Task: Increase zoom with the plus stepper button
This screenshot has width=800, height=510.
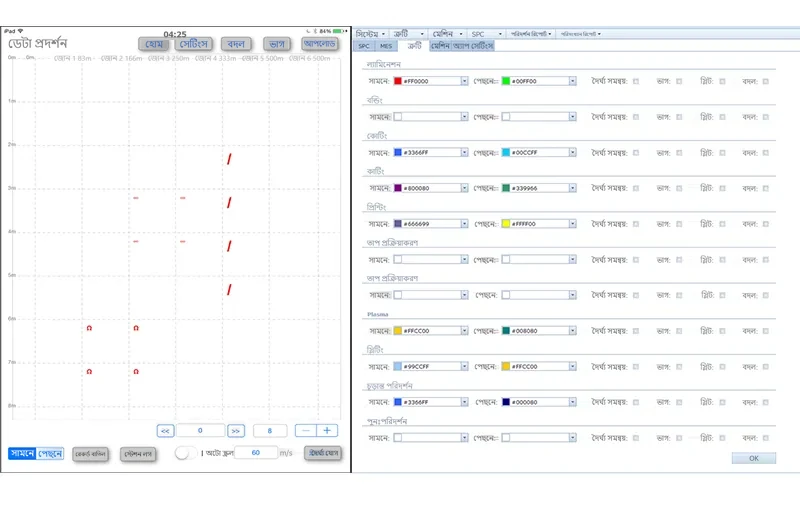Action: [327, 430]
